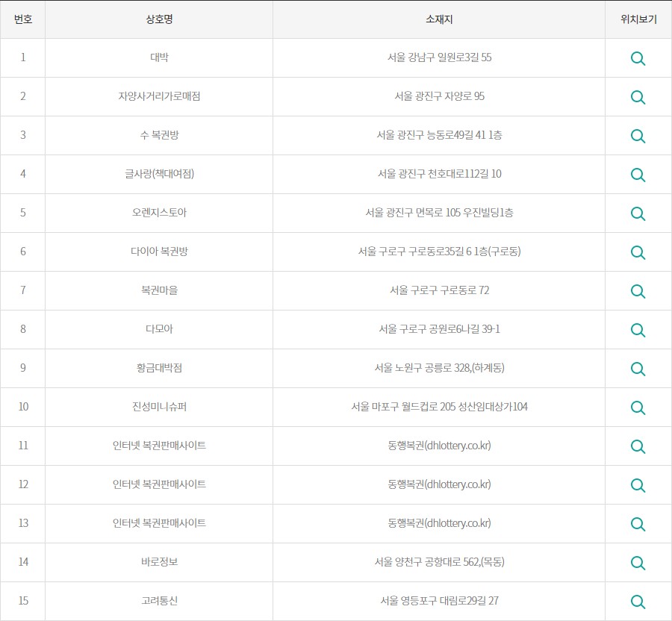Open location view for 고려통신
The height and width of the screenshot is (621, 672).
[x=638, y=602]
